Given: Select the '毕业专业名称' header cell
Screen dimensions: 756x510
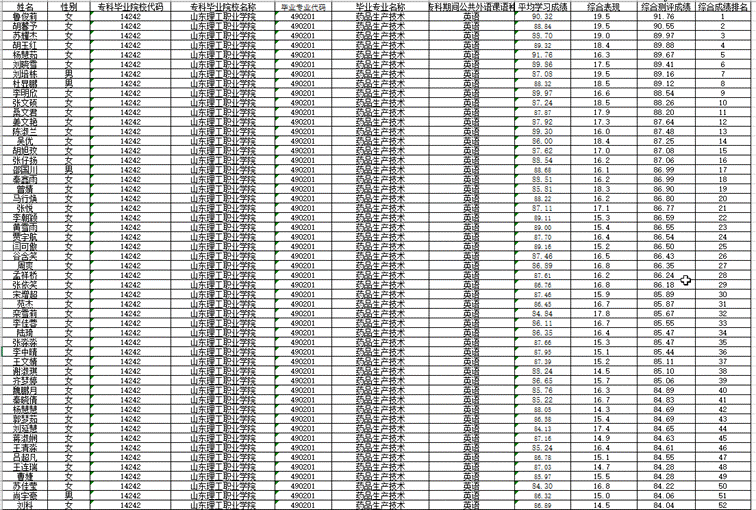Looking at the screenshot, I should pyautogui.click(x=380, y=7).
